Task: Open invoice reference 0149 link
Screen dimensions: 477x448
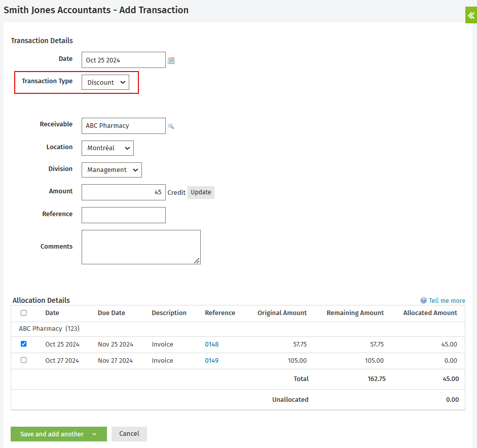Action: pyautogui.click(x=212, y=360)
